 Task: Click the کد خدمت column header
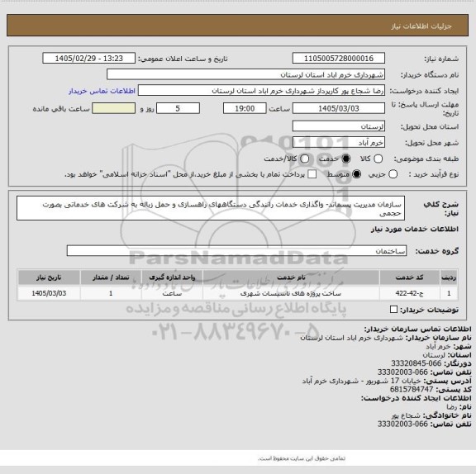pyautogui.click(x=410, y=277)
